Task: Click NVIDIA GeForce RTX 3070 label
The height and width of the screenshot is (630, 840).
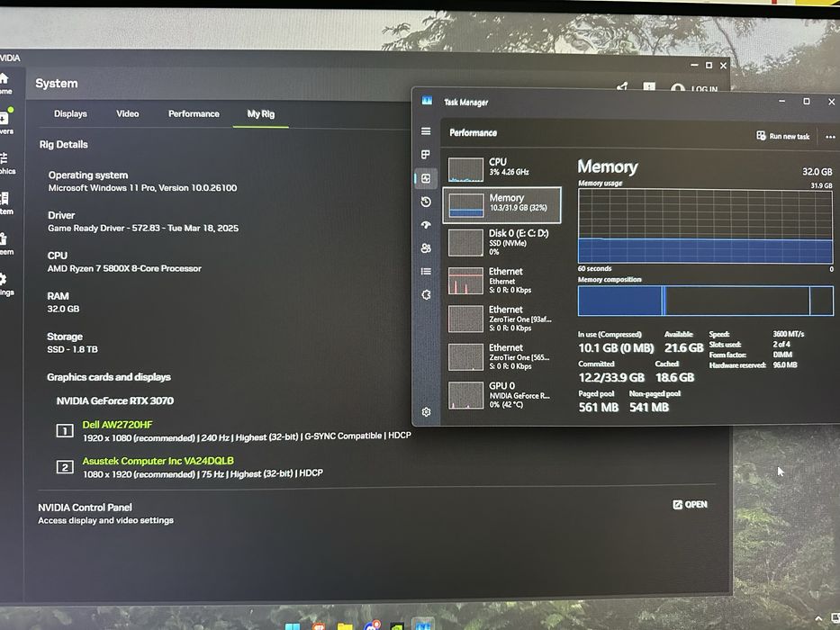Action: [x=115, y=400]
